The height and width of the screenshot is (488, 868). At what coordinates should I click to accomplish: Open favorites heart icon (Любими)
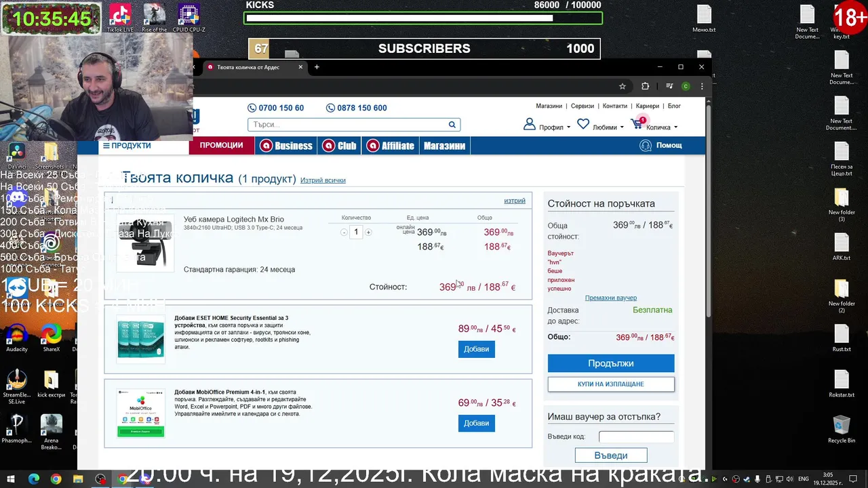(x=583, y=124)
